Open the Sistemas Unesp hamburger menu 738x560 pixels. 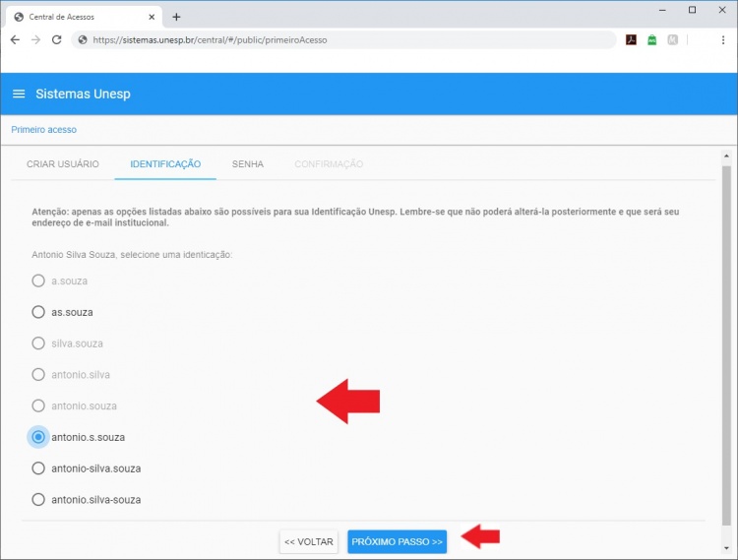coord(19,94)
